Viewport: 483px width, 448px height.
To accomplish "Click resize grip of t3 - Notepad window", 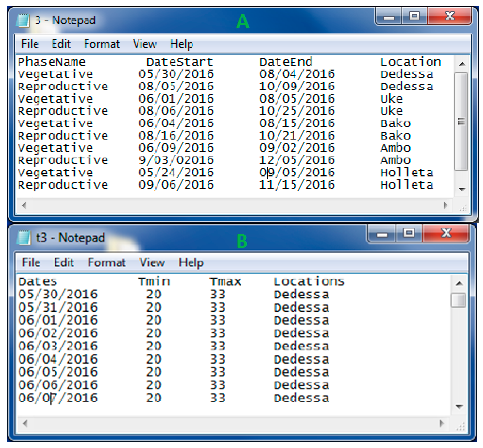I will point(460,426).
